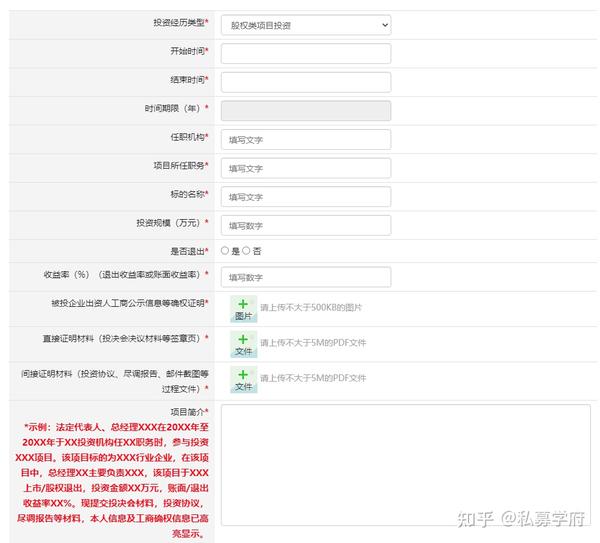Upload 间接证明材料 PDF via 文件 icon
Viewport: 600px width, 543px height.
pos(243,380)
